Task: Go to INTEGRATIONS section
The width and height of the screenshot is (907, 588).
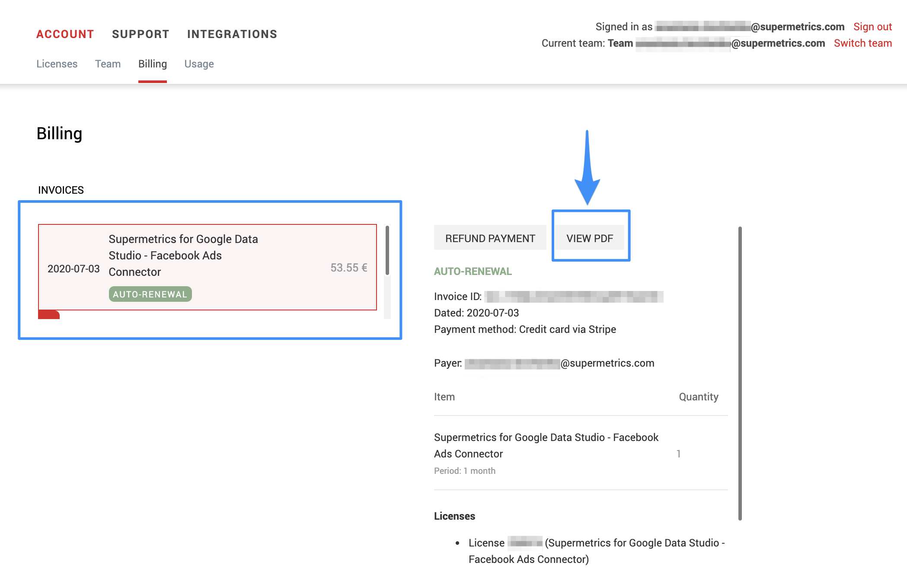Action: click(232, 34)
